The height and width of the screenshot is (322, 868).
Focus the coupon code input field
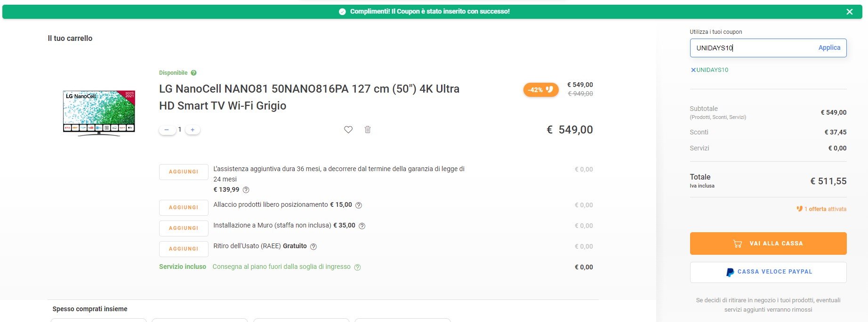point(753,48)
